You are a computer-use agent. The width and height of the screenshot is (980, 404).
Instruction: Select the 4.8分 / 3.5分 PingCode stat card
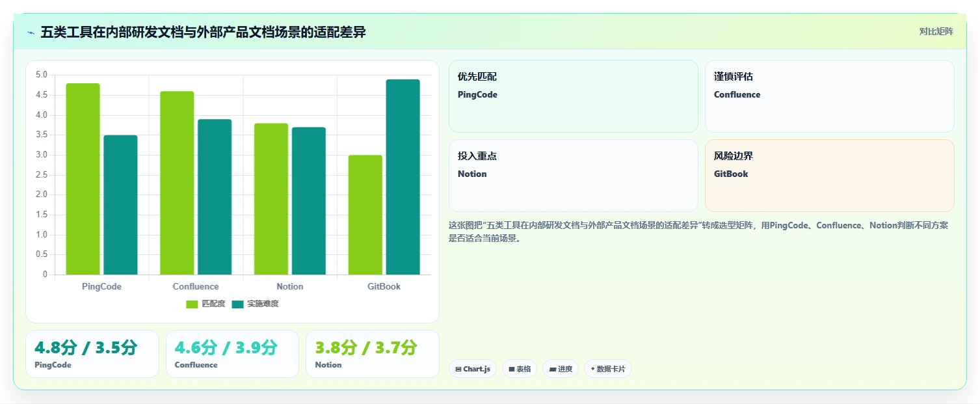pos(92,354)
